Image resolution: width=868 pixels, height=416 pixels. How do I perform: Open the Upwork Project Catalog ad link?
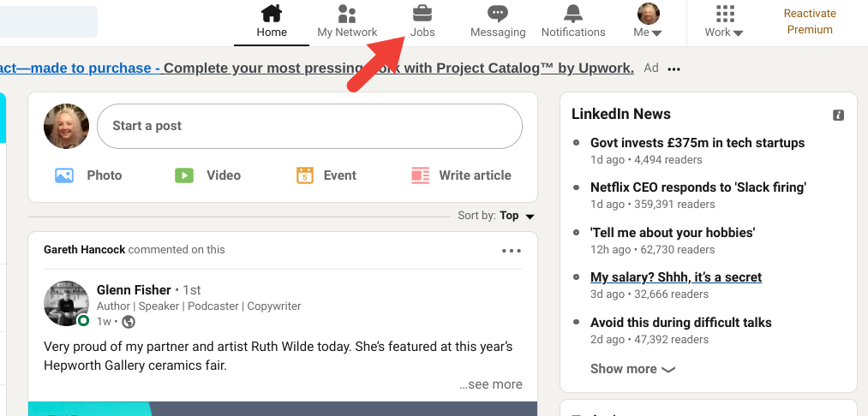point(317,68)
